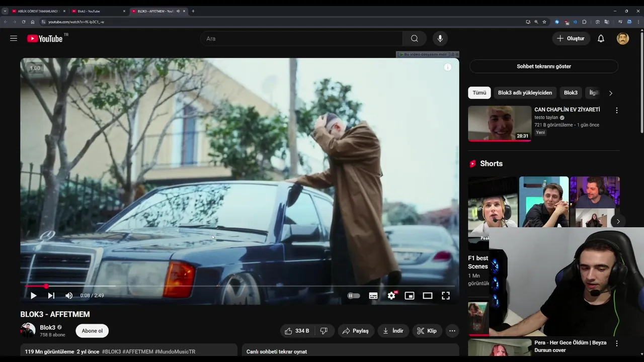The image size is (644, 362).
Task: Switch to theater mode
Action: pos(428,296)
